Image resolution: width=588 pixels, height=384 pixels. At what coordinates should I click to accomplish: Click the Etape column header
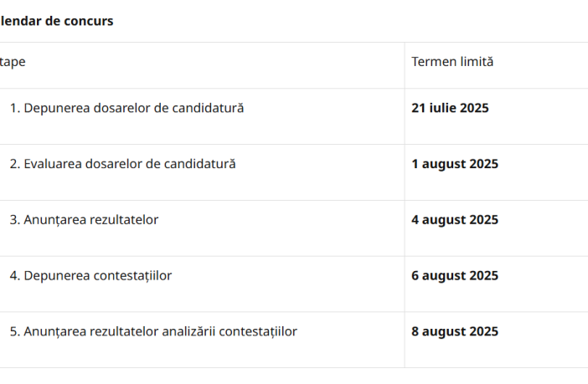point(12,62)
